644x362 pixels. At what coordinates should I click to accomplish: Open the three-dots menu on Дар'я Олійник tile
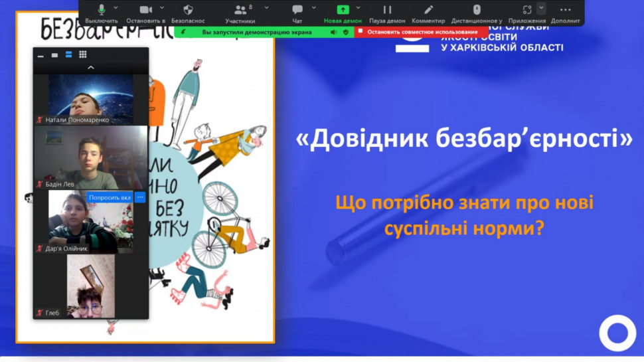[140, 198]
